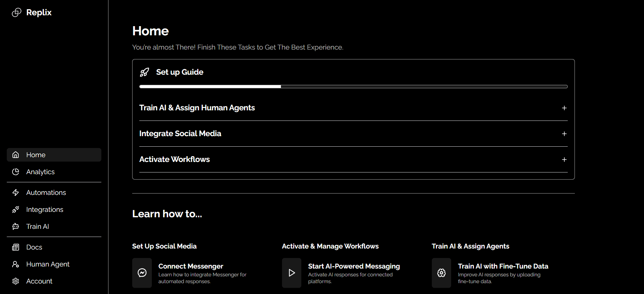Open the Home sidebar menu item
The image size is (644, 294).
54,155
